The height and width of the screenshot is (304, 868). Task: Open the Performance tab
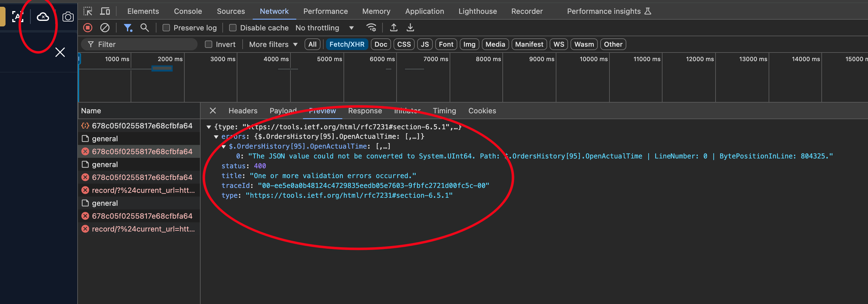(x=325, y=11)
